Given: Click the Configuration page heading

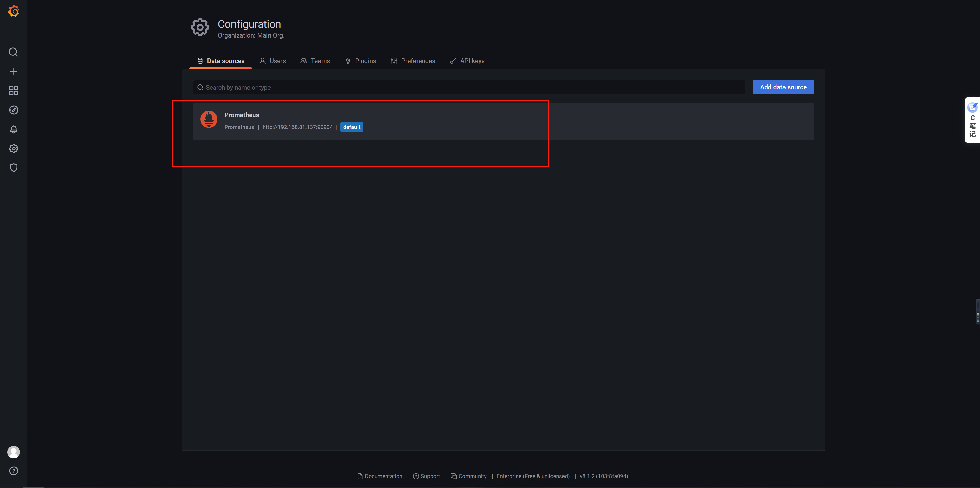Looking at the screenshot, I should [249, 24].
